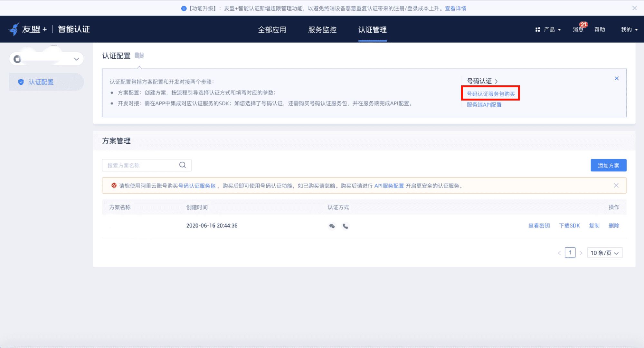The image size is (644, 348).
Task: Switch to the 全部应用 tab
Action: point(272,30)
